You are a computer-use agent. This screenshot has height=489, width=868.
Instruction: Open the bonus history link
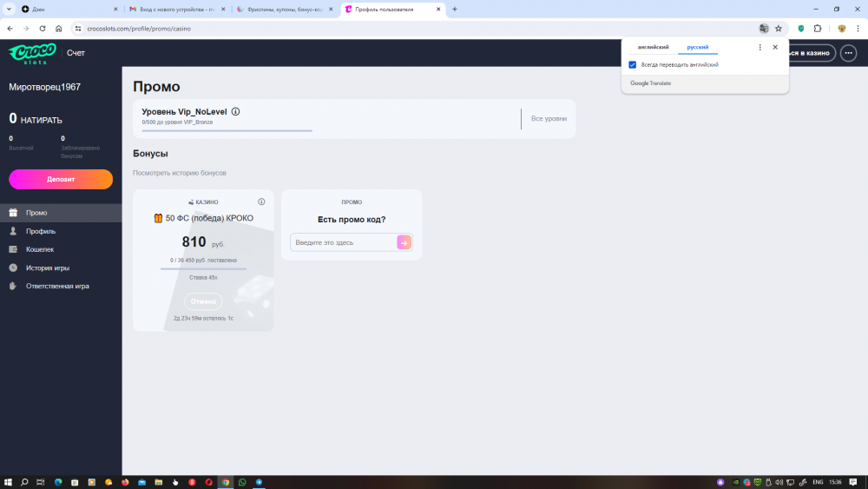pos(179,173)
